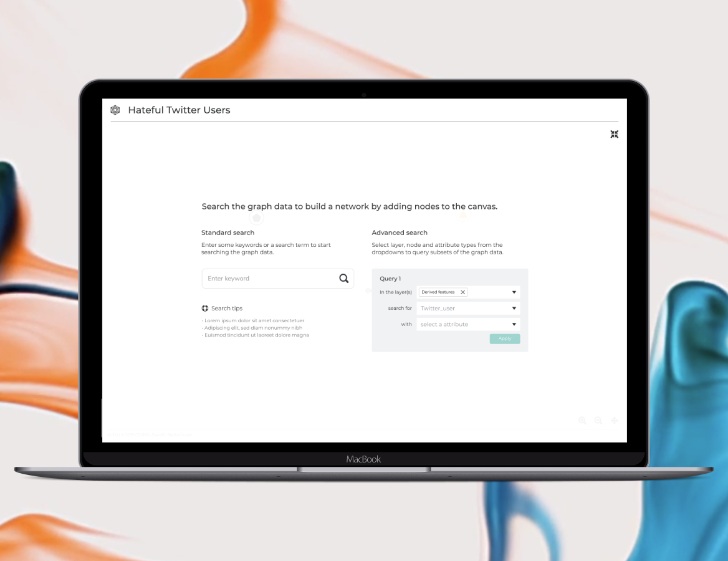Click the Euismod tincidunt tip line
728x561 pixels.
256,335
